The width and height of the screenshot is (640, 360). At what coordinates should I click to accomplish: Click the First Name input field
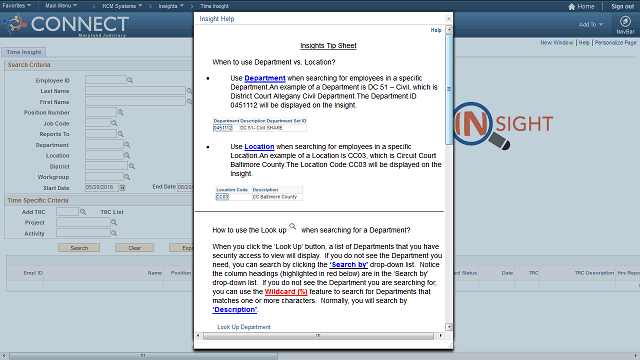click(135, 101)
